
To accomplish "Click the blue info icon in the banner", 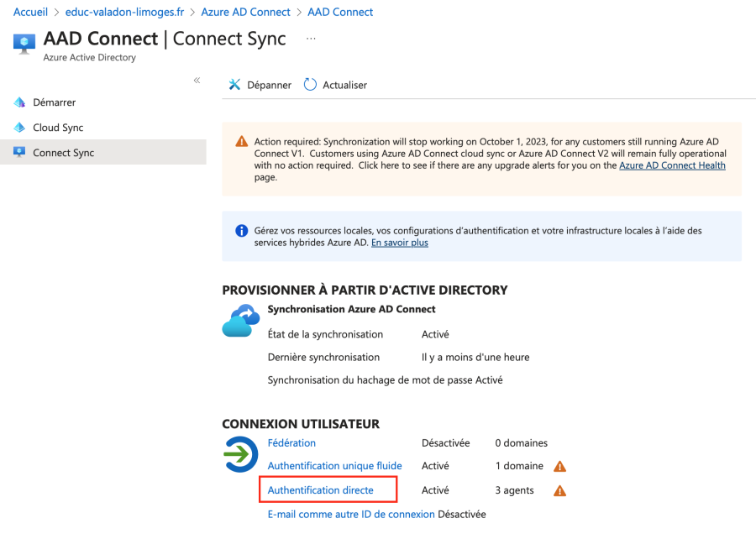I will click(242, 231).
